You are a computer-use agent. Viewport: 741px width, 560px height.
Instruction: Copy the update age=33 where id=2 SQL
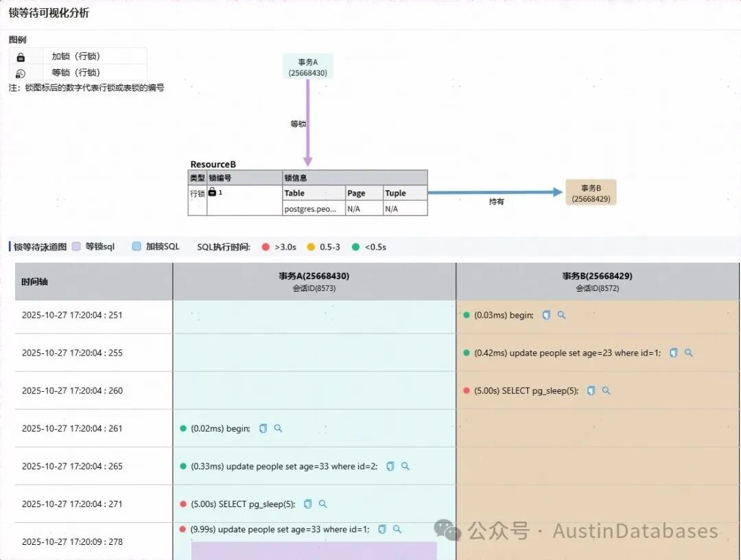[x=390, y=467]
